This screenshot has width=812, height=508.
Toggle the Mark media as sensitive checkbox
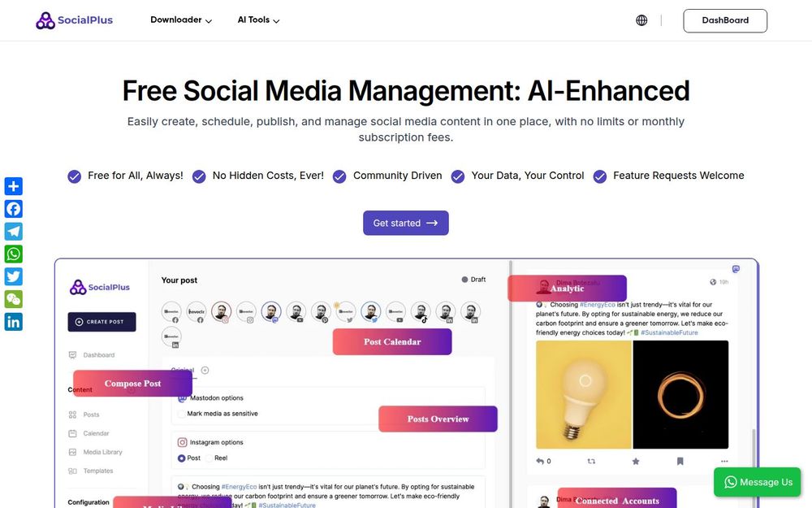[x=182, y=414]
